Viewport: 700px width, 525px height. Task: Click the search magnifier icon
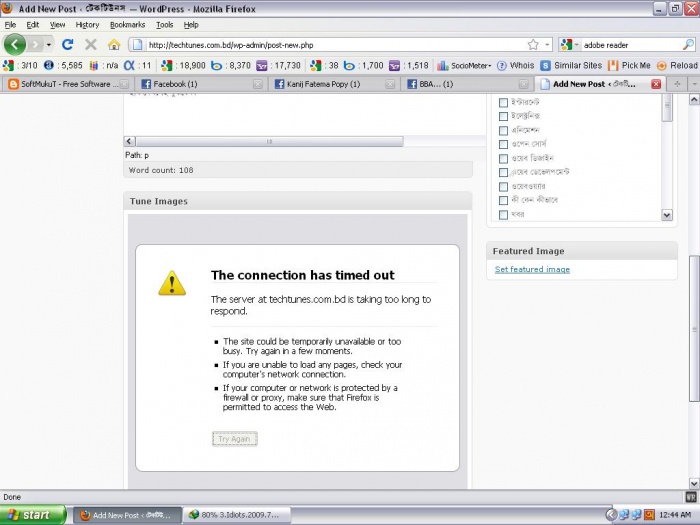(x=688, y=44)
